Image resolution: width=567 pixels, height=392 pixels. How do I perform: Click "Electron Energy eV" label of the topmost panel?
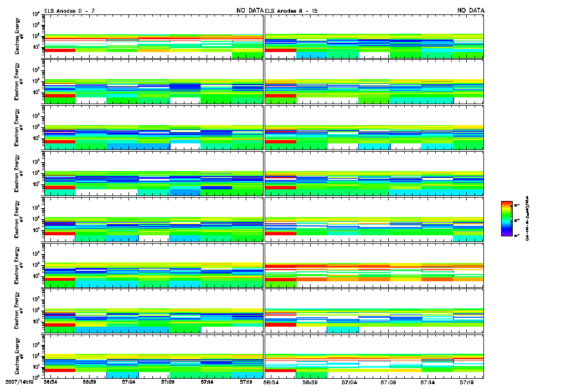(x=18, y=36)
